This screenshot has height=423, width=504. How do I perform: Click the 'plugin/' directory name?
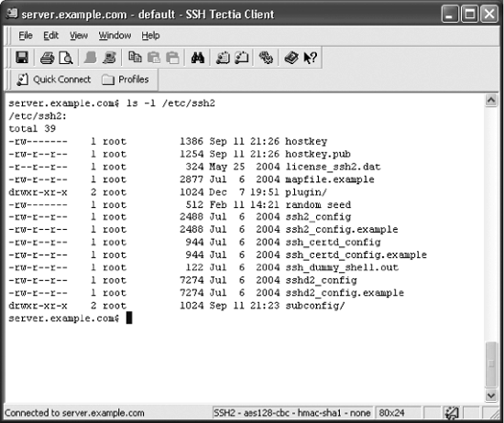[x=306, y=192]
